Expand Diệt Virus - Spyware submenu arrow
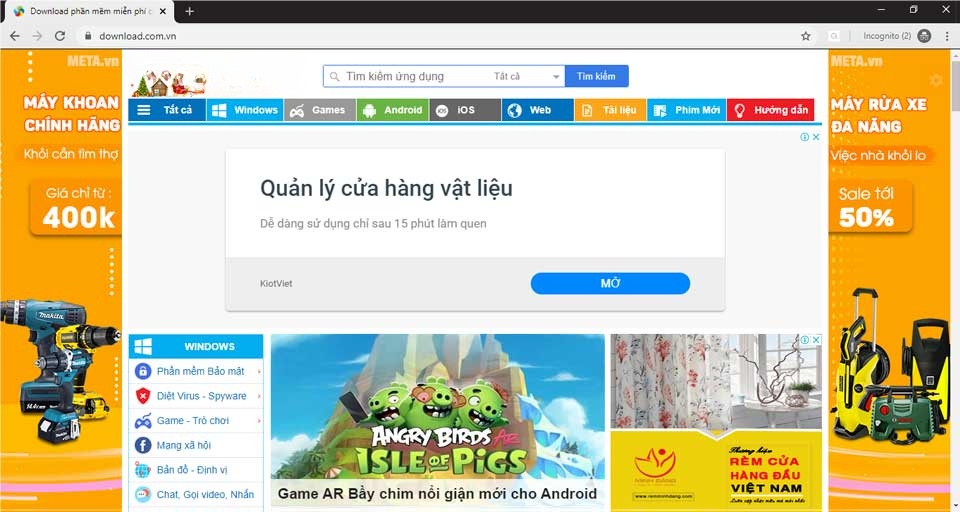960x512 pixels. (x=259, y=396)
